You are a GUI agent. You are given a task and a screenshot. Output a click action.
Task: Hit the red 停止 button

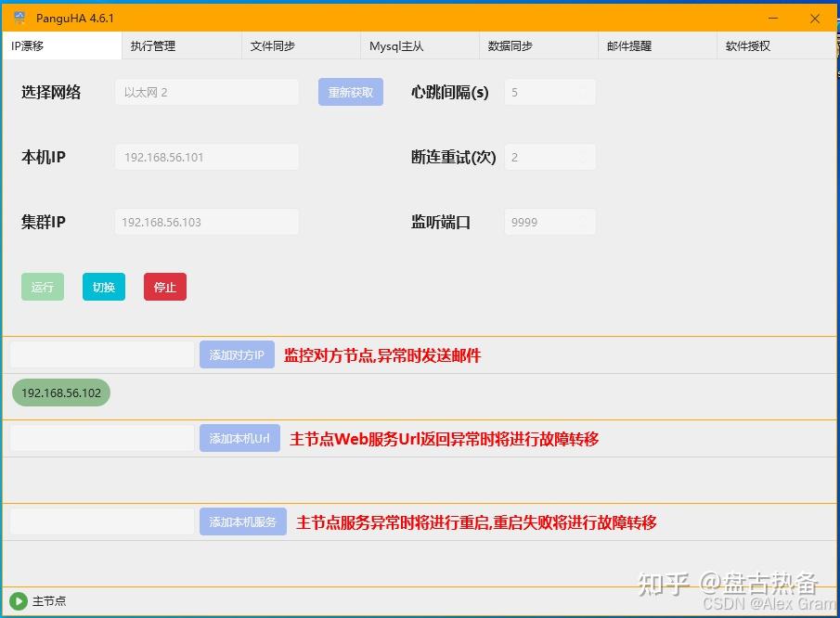click(x=165, y=287)
